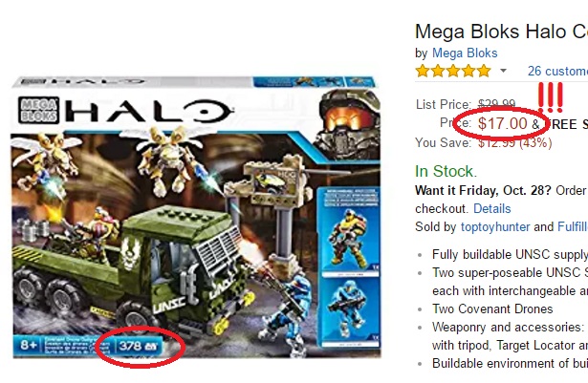Click the 378 piece count on box
This screenshot has height=383, width=588.
click(138, 346)
